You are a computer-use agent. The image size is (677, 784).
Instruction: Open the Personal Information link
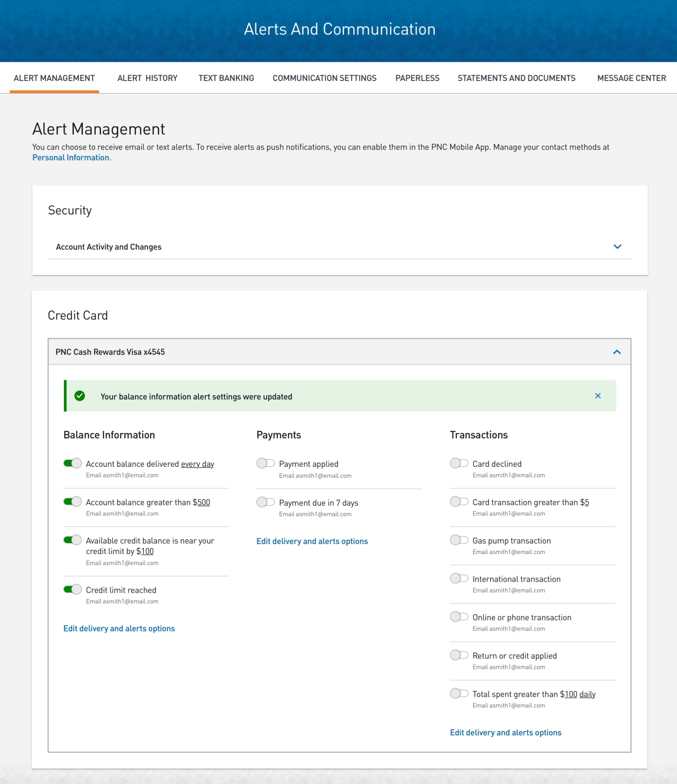click(x=71, y=157)
